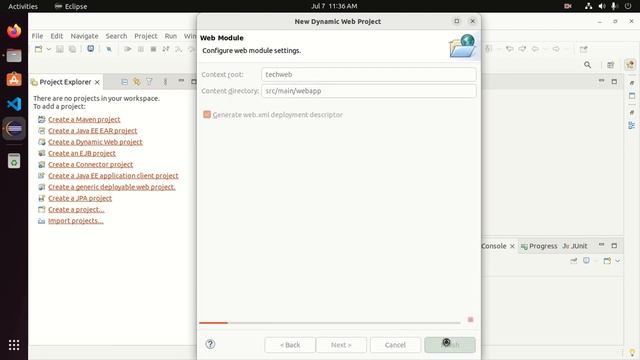Image resolution: width=640 pixels, height=360 pixels.
Task: Click the Terminate stop icon in toolbar
Action: click(153, 49)
